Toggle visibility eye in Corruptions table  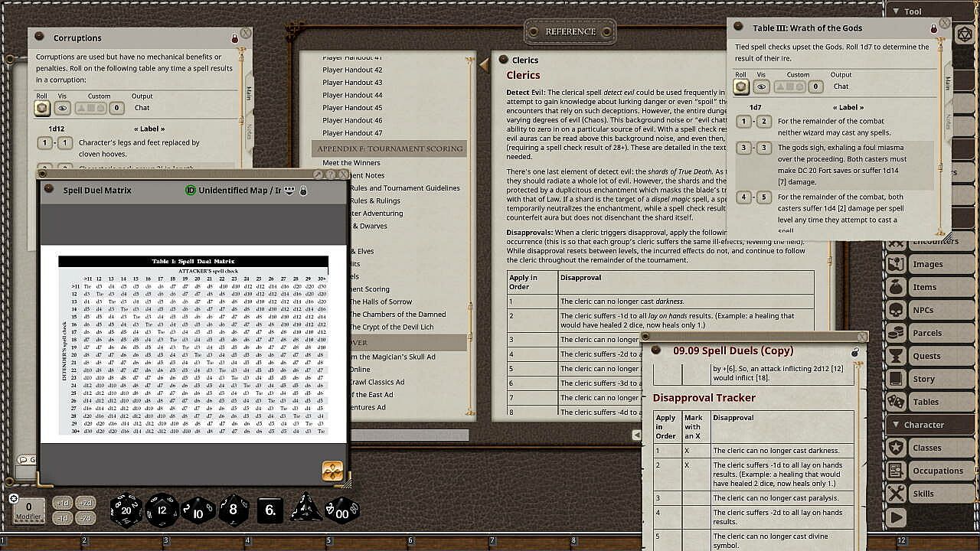click(x=63, y=109)
